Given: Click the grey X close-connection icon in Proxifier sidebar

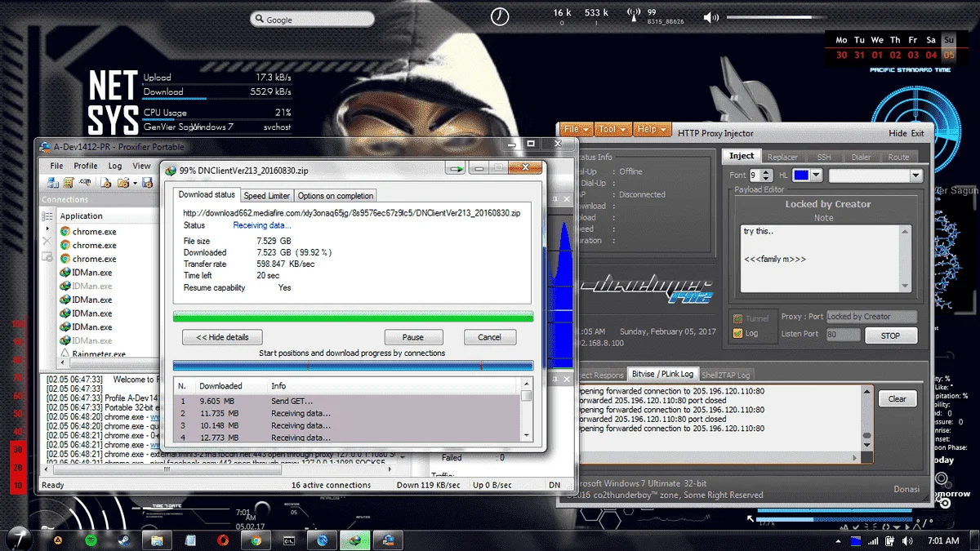Looking at the screenshot, I should click(x=47, y=241).
